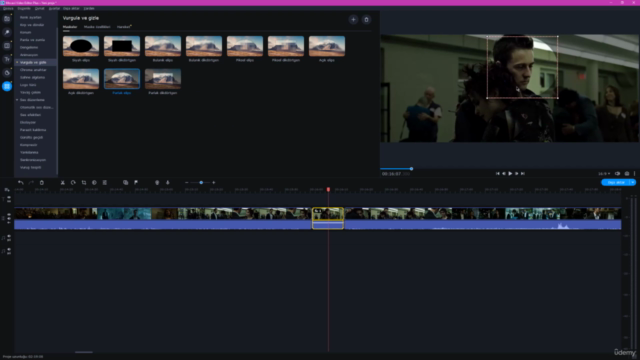This screenshot has height=360, width=640.
Task: Open player more-options vertical dots
Action: (x=635, y=173)
